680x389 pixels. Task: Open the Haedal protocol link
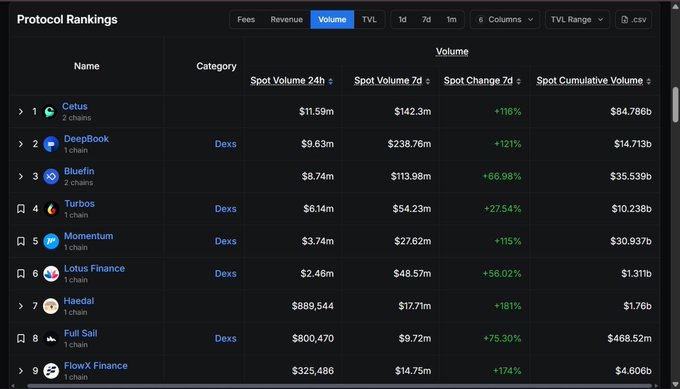[79, 301]
